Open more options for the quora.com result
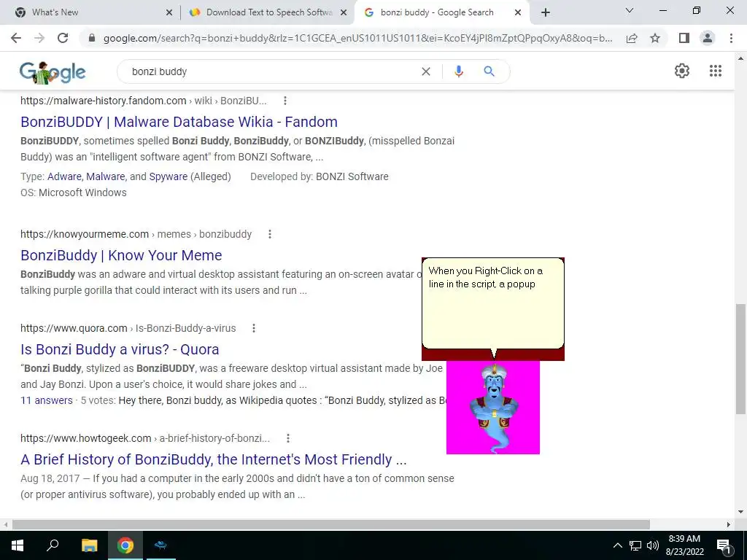747x560 pixels. pyautogui.click(x=254, y=328)
